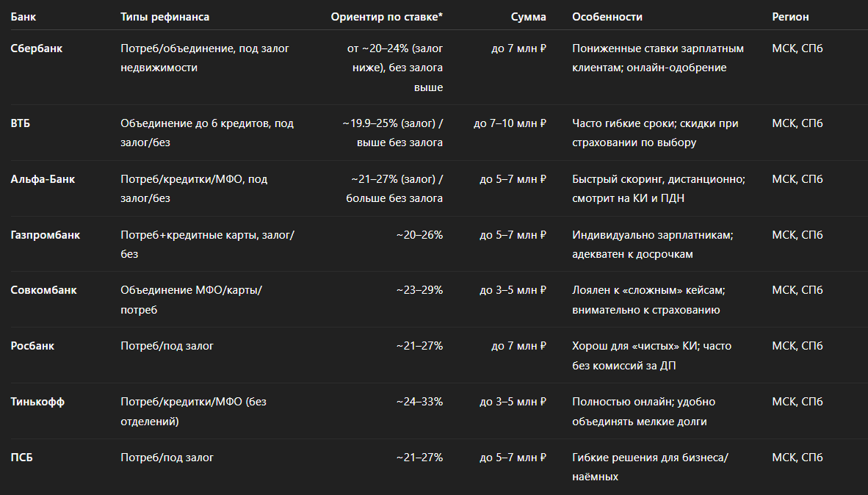Click the "~20–26%" rate cell
Viewport: 868px width, 495px height.
tap(419, 235)
